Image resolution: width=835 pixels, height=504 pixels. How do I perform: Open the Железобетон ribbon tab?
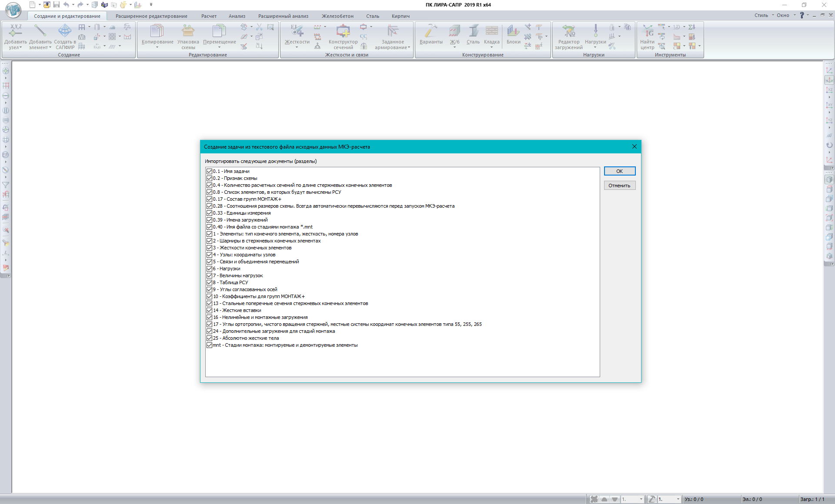pyautogui.click(x=337, y=16)
